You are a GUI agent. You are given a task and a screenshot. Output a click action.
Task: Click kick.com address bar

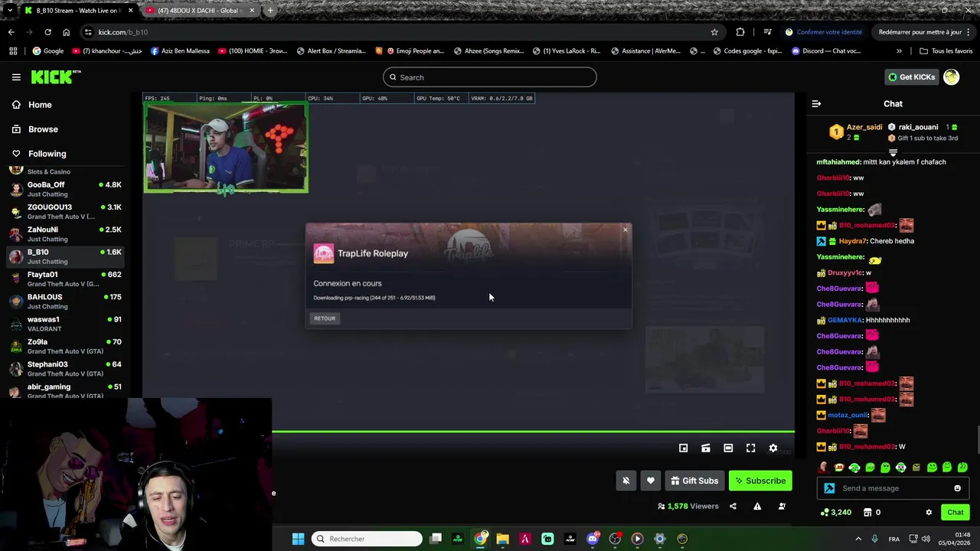pyautogui.click(x=402, y=32)
